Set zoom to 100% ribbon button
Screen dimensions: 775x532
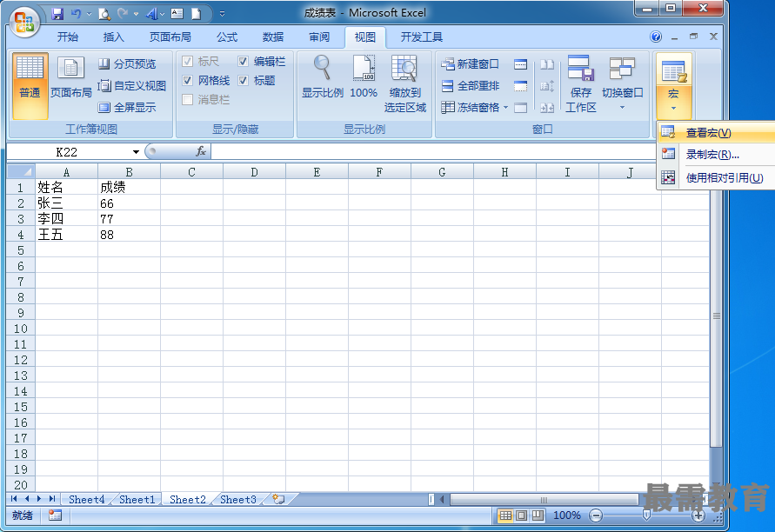click(x=364, y=76)
